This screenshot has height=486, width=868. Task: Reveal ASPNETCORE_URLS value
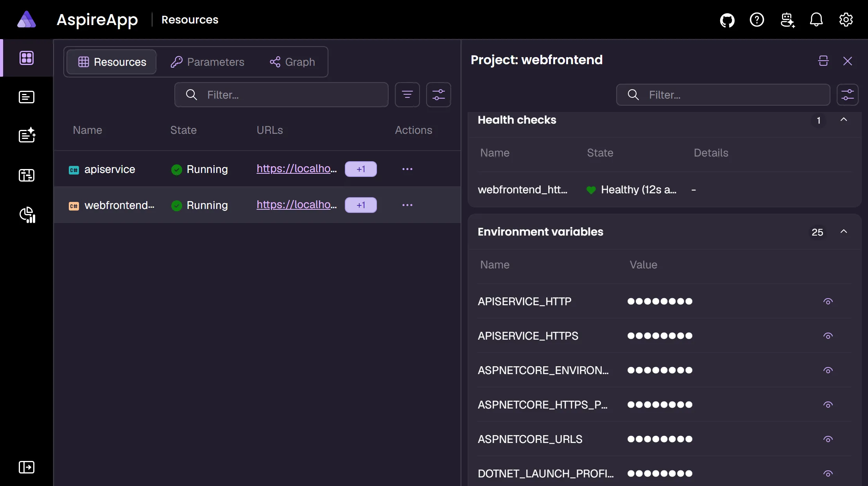click(828, 439)
